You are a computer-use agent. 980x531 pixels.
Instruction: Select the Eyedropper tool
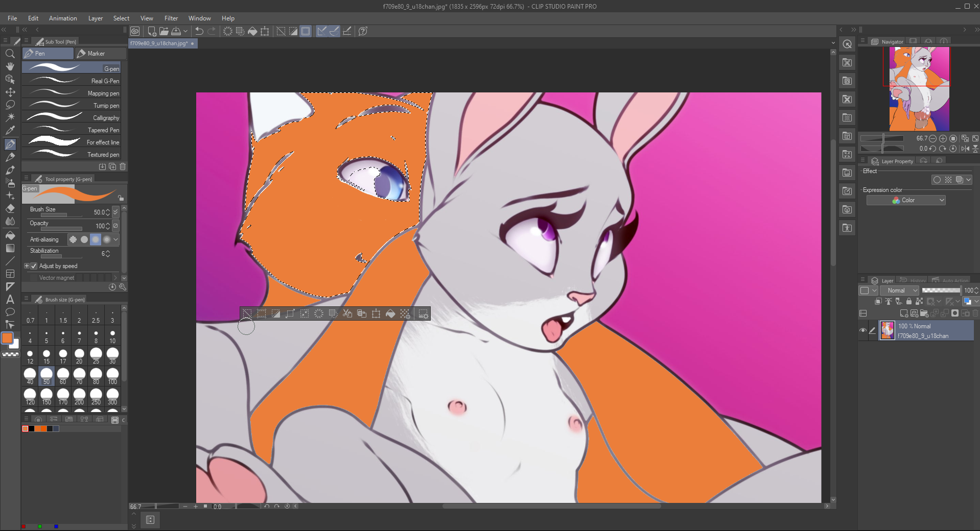coord(10,131)
